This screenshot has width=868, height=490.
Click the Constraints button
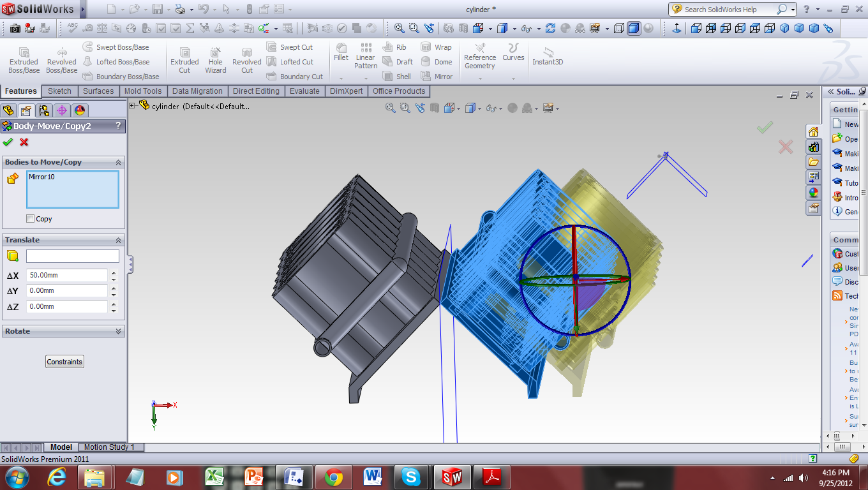[x=64, y=362]
